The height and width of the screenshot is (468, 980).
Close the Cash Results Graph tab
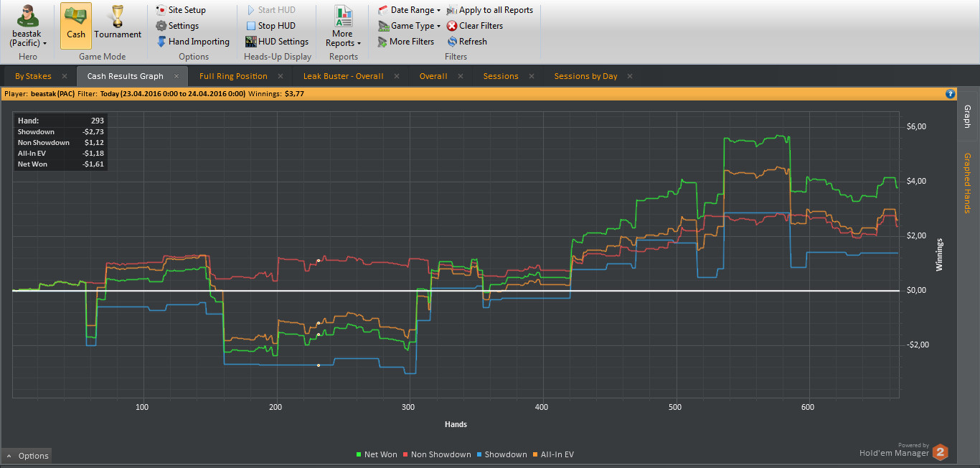tap(176, 76)
